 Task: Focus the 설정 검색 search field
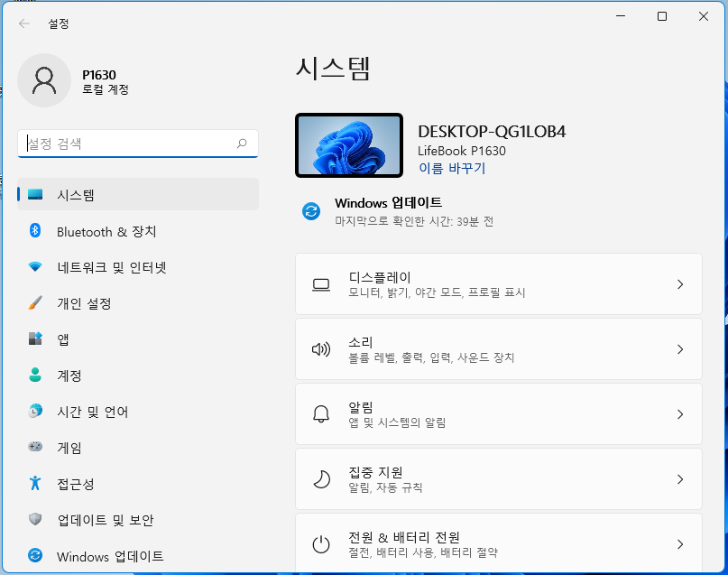click(138, 144)
